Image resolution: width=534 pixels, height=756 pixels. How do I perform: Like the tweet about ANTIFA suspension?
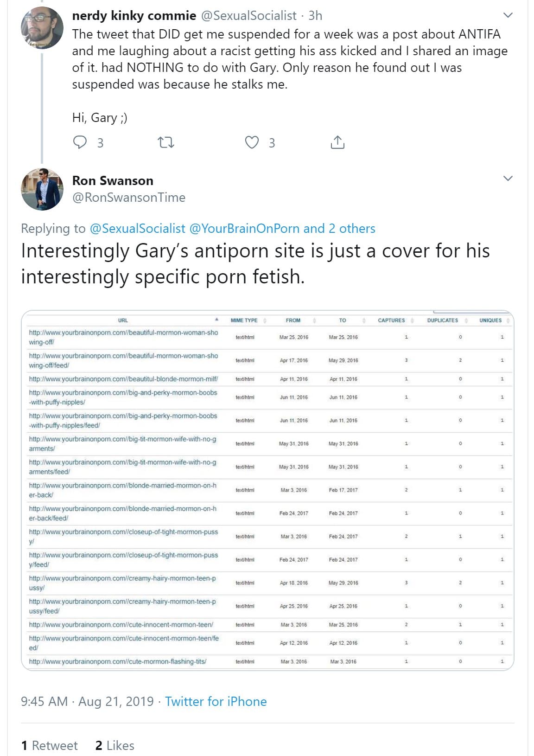point(252,142)
